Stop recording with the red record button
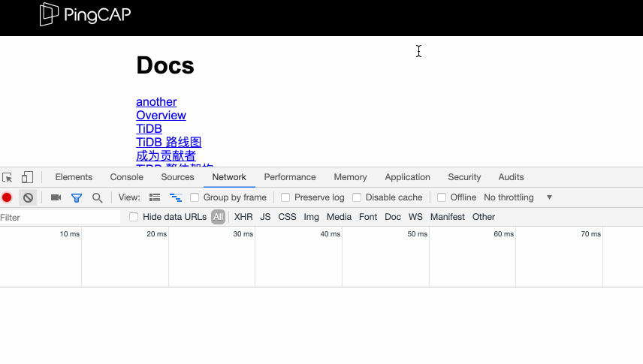Screen dimensions: 643x364 pyautogui.click(x=7, y=197)
